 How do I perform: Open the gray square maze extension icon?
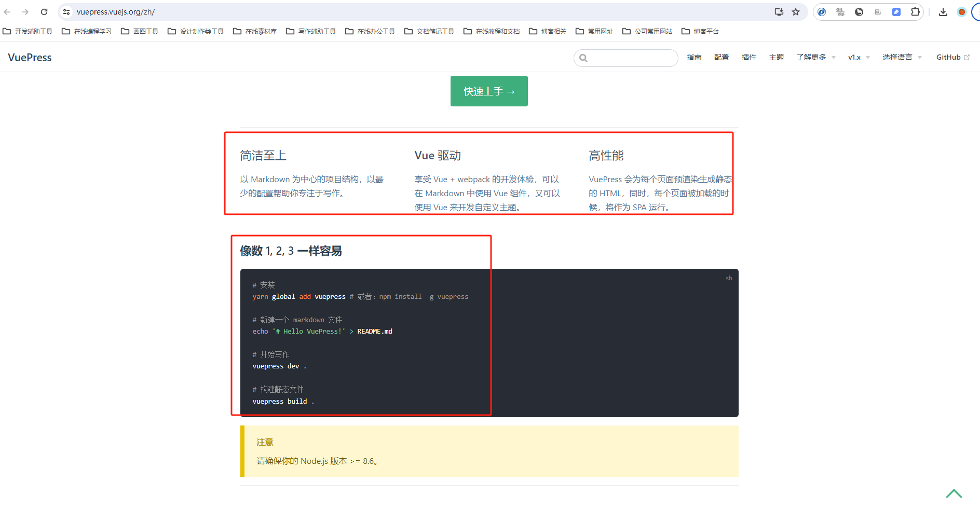[878, 12]
